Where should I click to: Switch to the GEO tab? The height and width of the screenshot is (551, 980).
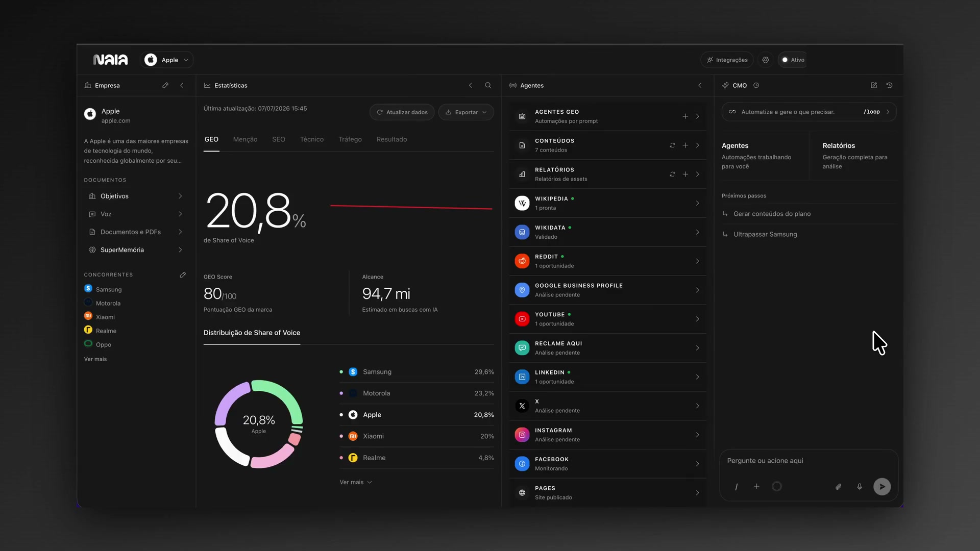tap(211, 139)
